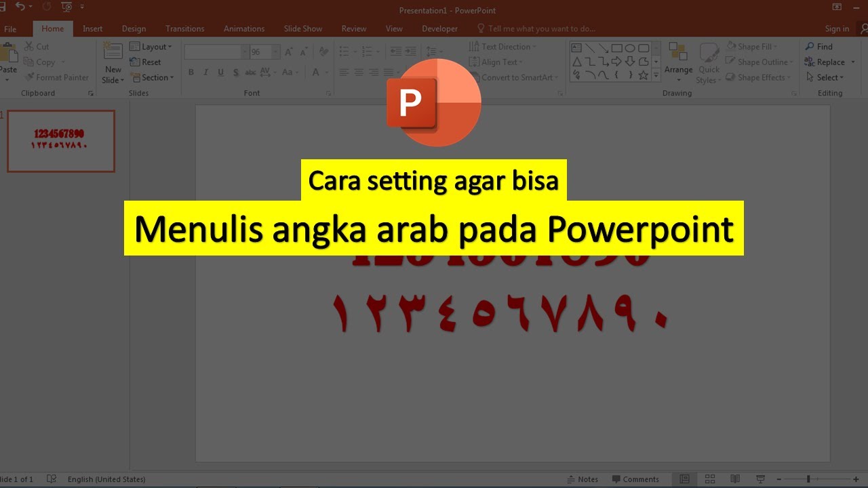Expand the shapes gallery More arrow
Screen dimensions: 868x488
[656, 75]
